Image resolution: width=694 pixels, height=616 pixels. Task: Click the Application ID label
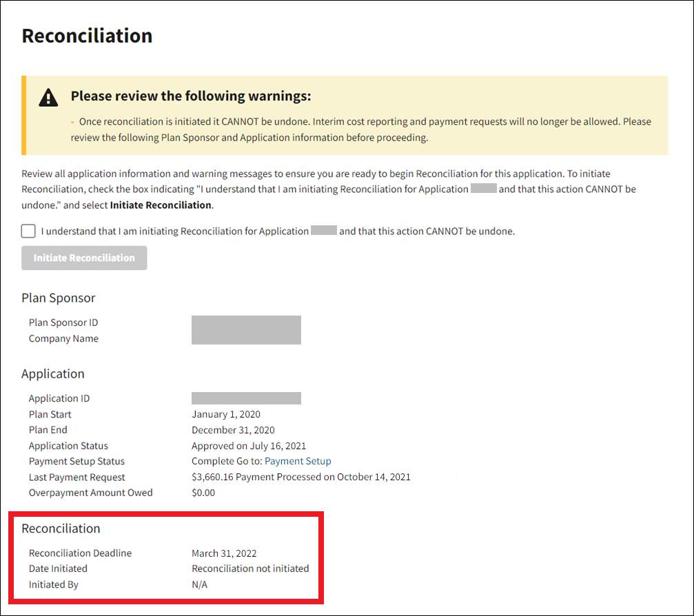click(59, 398)
